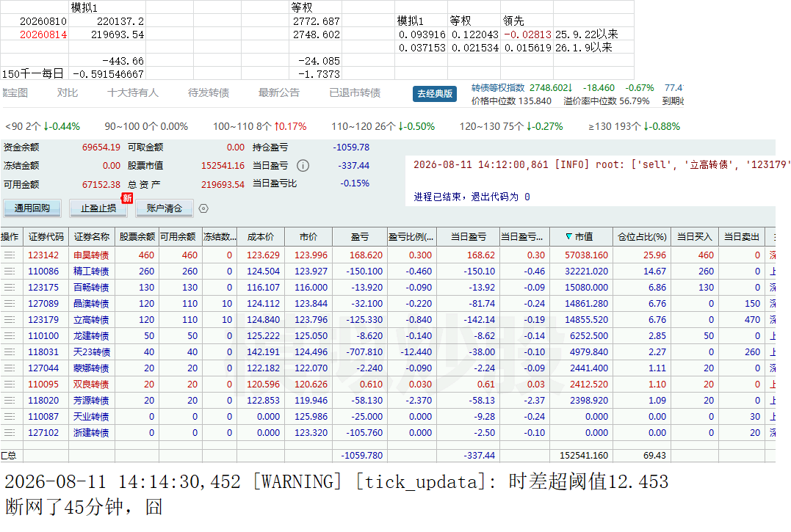
Task: Select the ≥130 price range filter
Action: coord(635,126)
